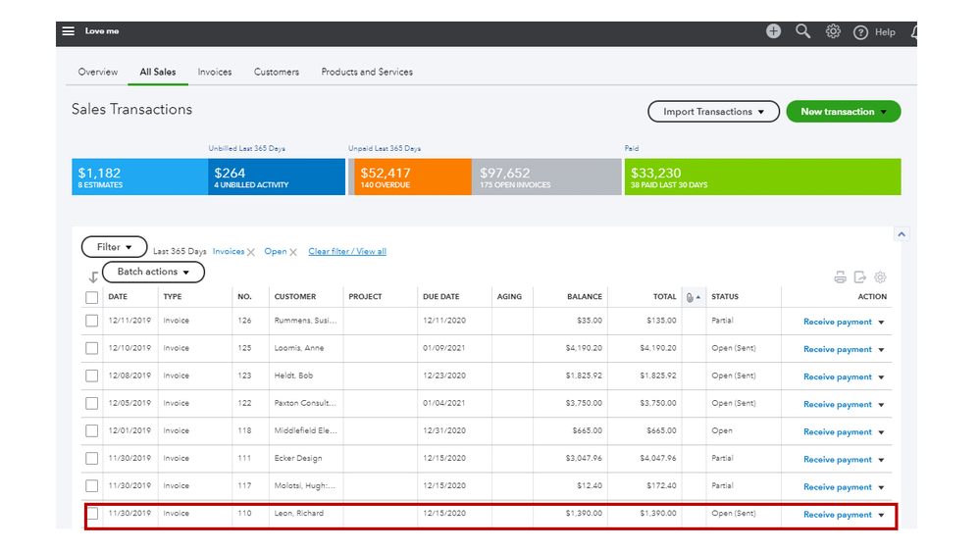Image resolution: width=980 pixels, height=551 pixels.
Task: Export transaction list to file
Action: 859,277
